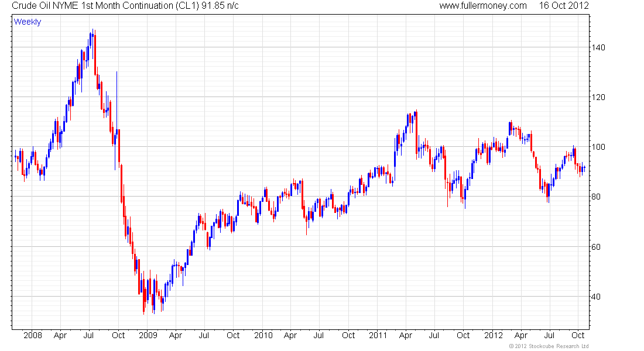Click the '91.85 n/c' price value in title
The width and height of the screenshot is (644, 351).
point(220,6)
